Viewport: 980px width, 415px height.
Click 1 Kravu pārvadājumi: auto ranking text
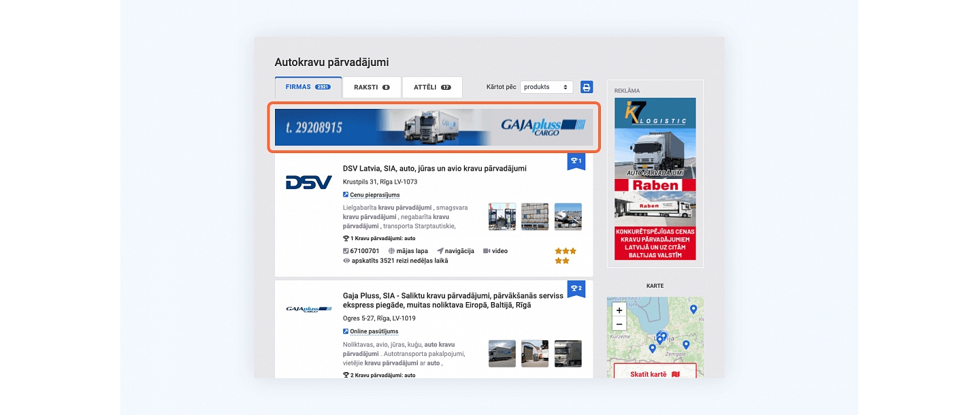pyautogui.click(x=382, y=239)
